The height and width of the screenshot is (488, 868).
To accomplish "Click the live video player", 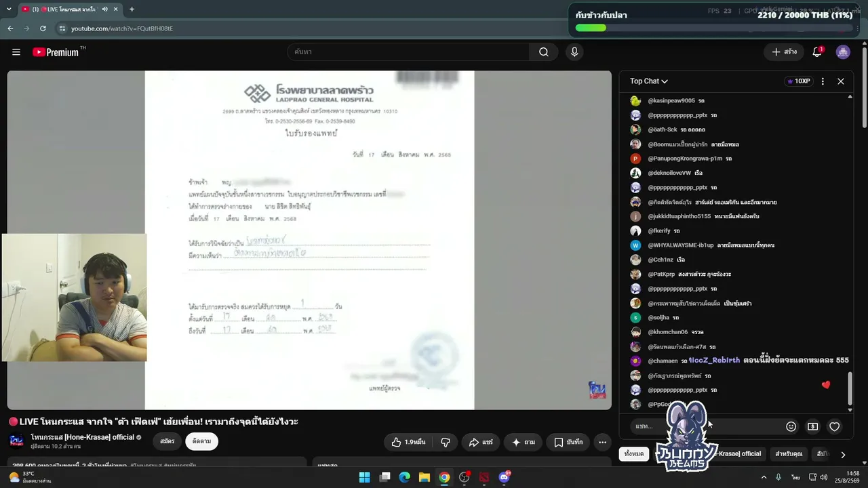I will coord(309,240).
